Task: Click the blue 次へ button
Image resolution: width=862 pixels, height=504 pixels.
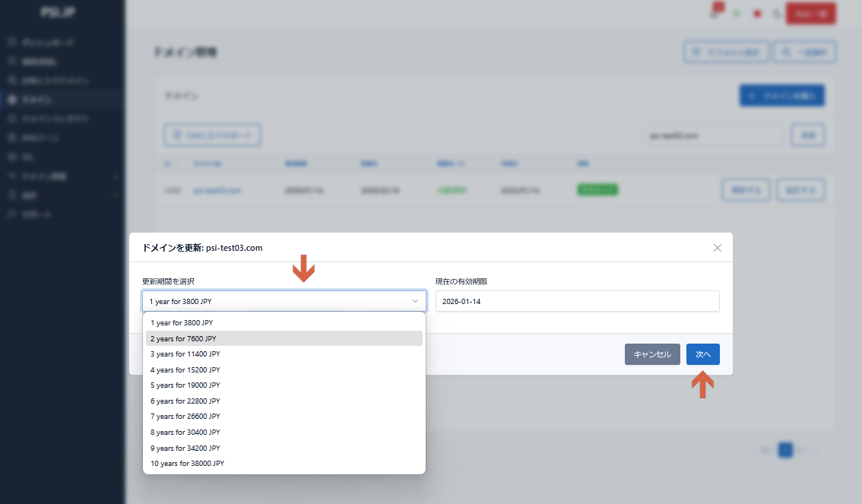Action: tap(702, 354)
